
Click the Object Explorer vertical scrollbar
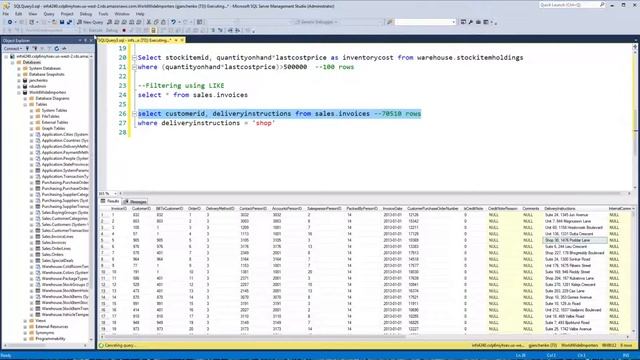[91, 198]
